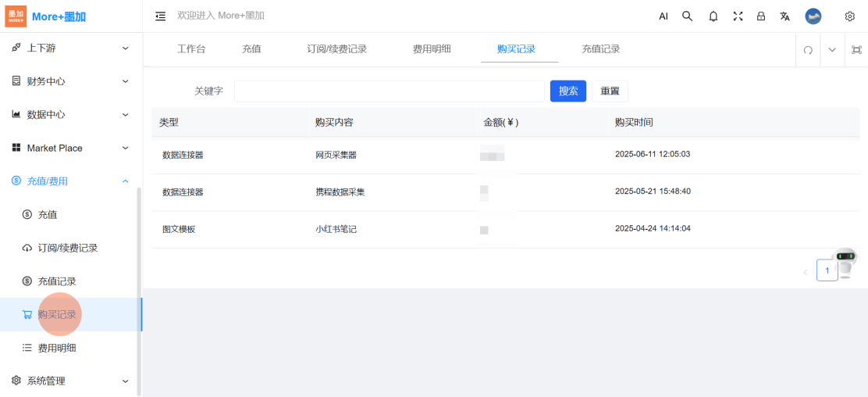Click the 重置 button

(x=610, y=91)
